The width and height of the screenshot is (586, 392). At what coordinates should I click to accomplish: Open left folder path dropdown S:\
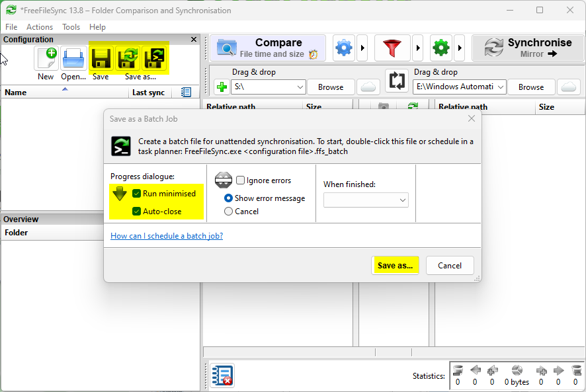(300, 87)
